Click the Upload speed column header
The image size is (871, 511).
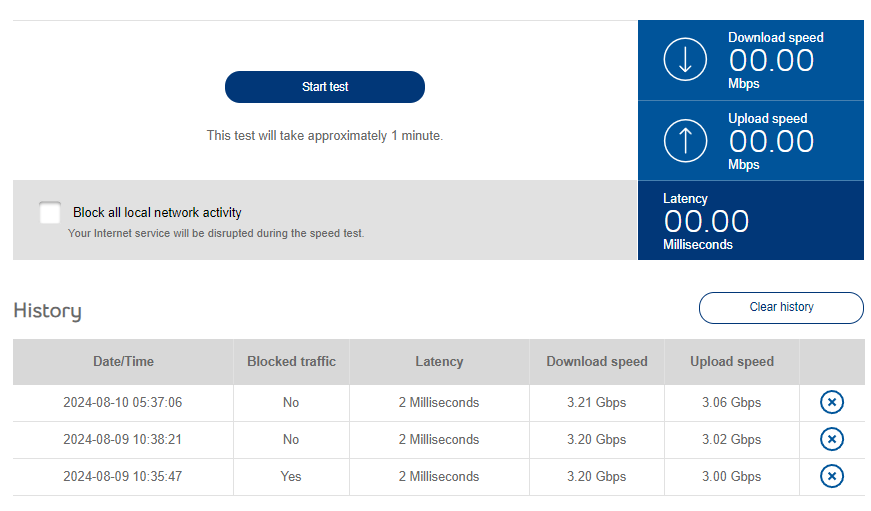click(731, 361)
